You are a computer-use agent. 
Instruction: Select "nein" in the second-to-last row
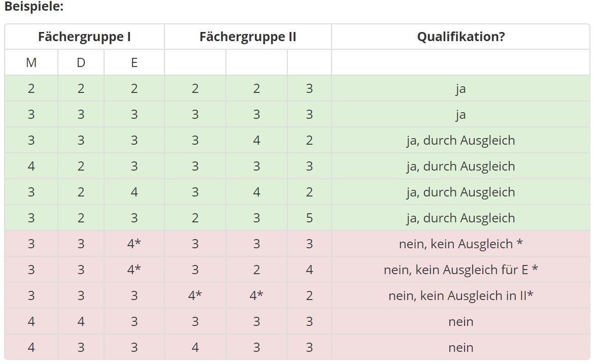point(460,322)
